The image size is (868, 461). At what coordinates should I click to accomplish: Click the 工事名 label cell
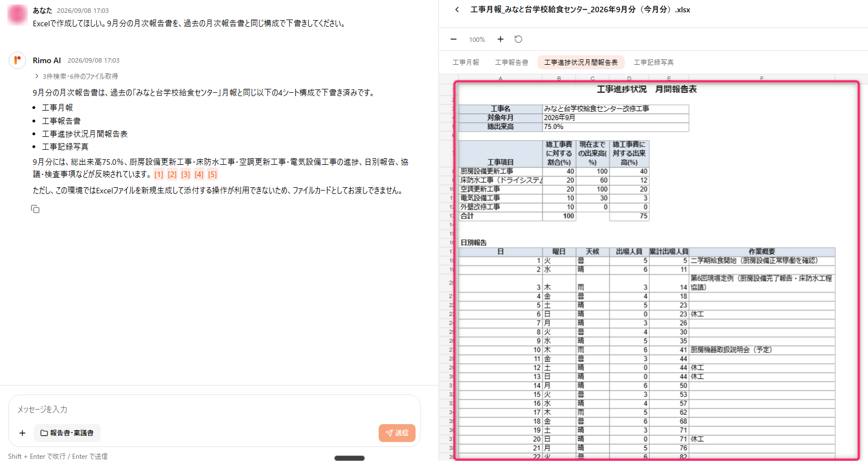coord(501,109)
